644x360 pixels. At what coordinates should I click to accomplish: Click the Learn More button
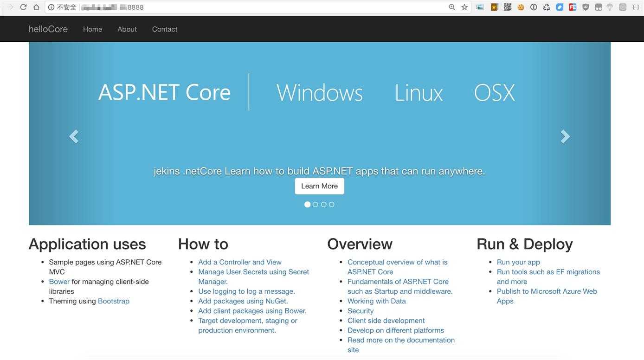click(320, 186)
